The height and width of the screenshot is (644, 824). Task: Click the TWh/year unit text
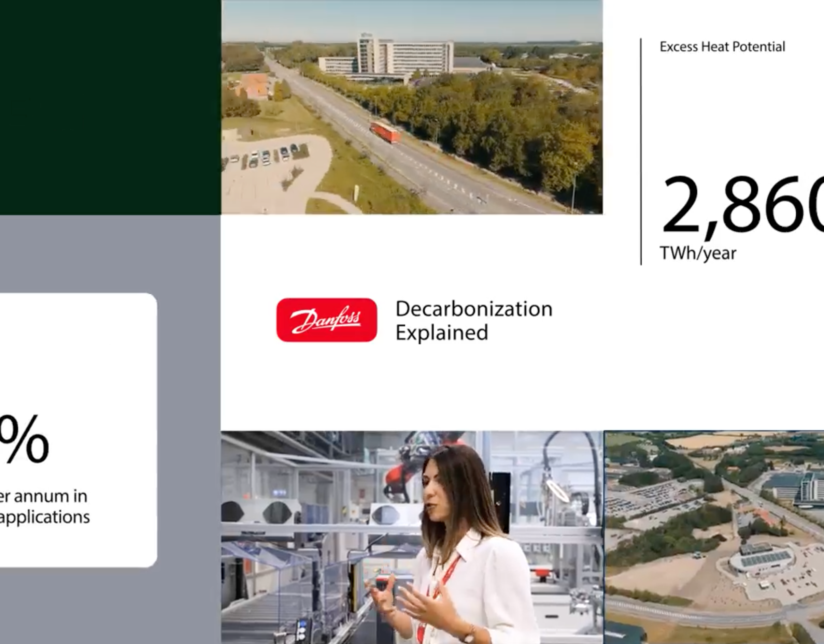click(x=698, y=253)
